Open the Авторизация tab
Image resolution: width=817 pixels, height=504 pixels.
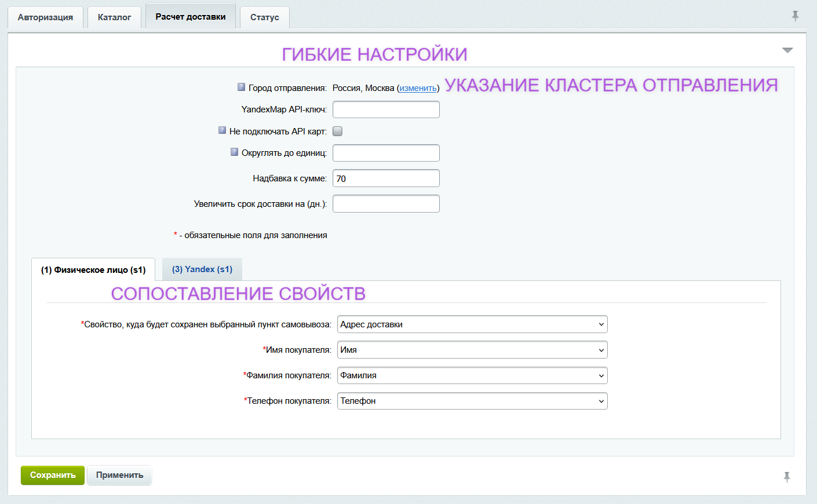point(45,17)
